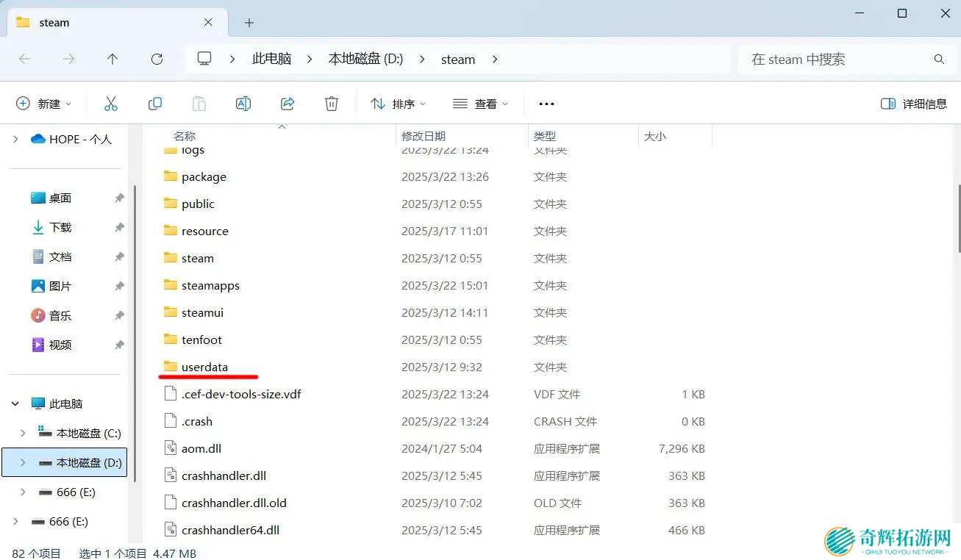Collapse the 此电脑 tree node
The height and width of the screenshot is (560, 961).
pos(15,403)
